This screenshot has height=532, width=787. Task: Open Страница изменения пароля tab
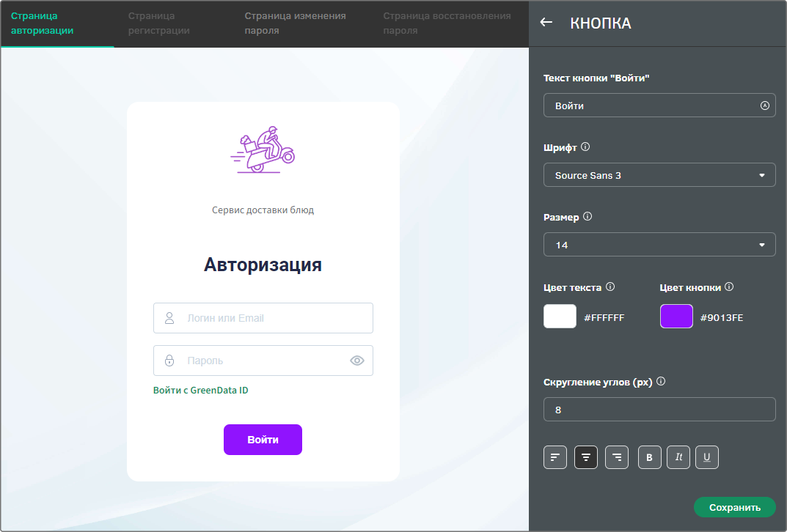[295, 23]
